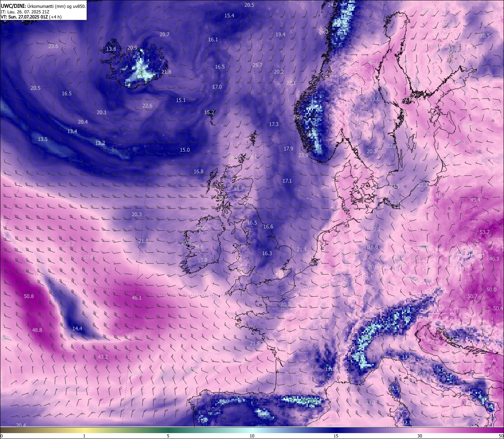The width and height of the screenshot is (504, 439).
Task: Click the 16.6 value label
Action: (x=268, y=227)
